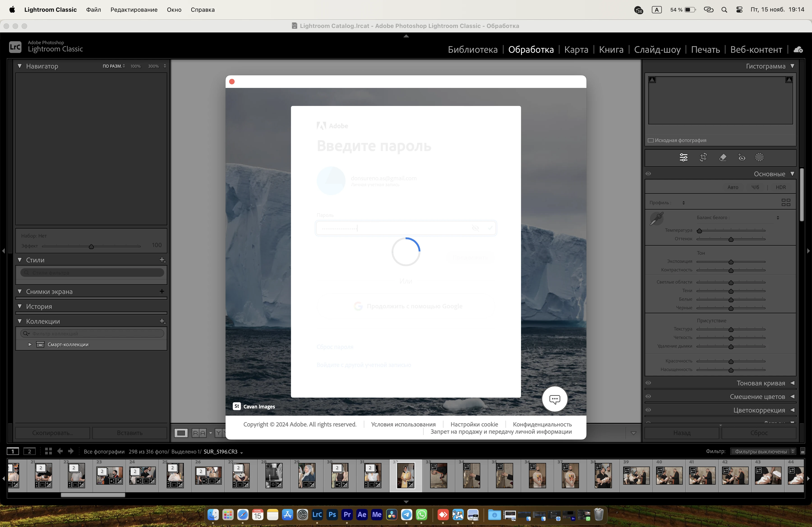
Task: Select the Red Eye correction tool
Action: pyautogui.click(x=742, y=158)
